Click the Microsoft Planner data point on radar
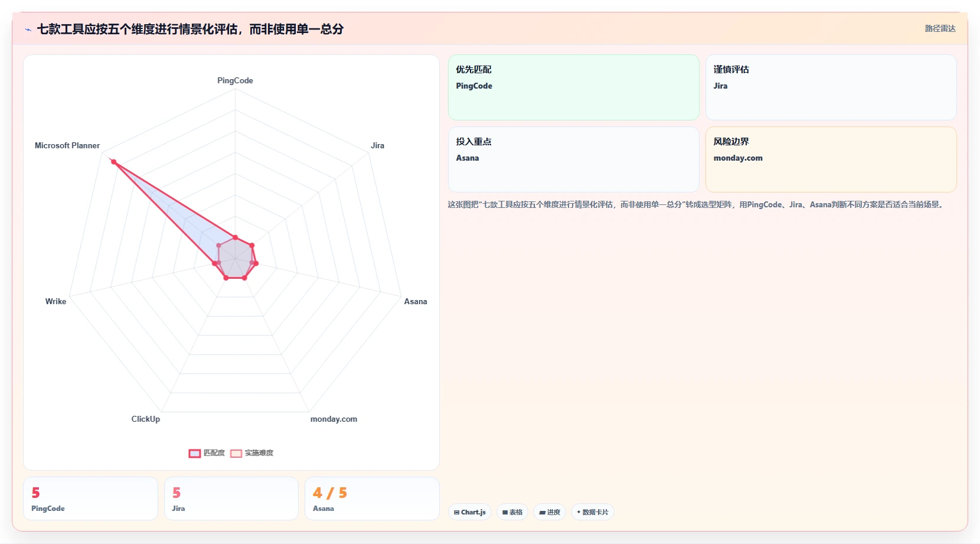 click(114, 162)
